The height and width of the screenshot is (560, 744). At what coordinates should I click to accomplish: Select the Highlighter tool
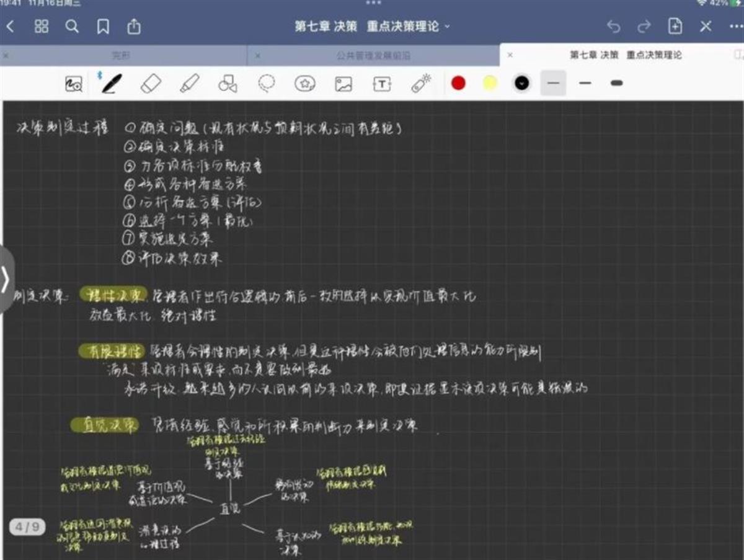tap(190, 83)
